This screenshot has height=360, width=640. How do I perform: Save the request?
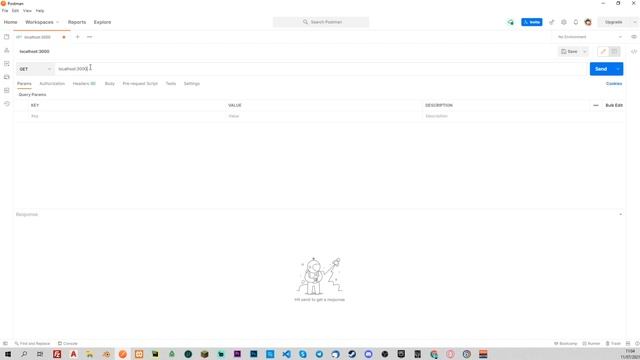coord(570,51)
